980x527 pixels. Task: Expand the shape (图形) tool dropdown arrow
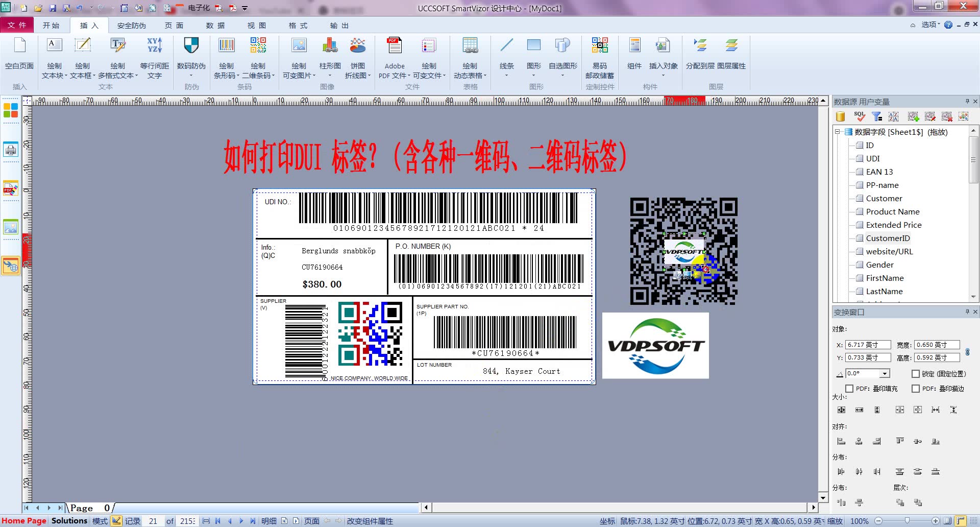534,76
